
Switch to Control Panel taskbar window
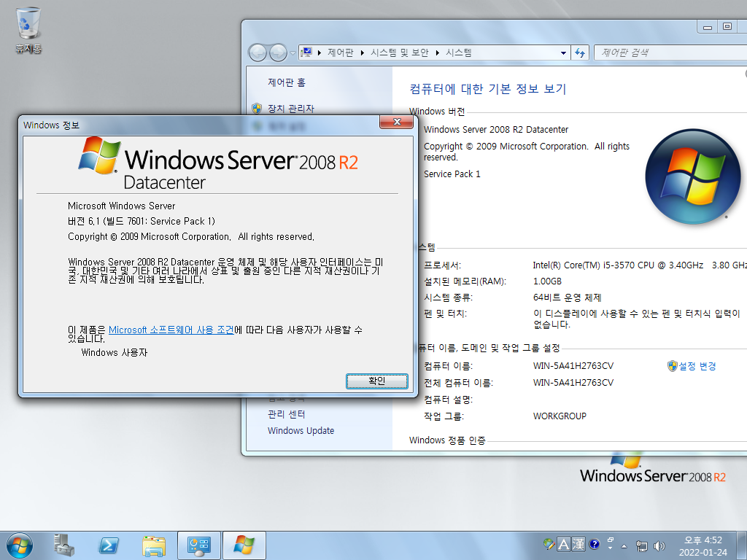pyautogui.click(x=199, y=545)
